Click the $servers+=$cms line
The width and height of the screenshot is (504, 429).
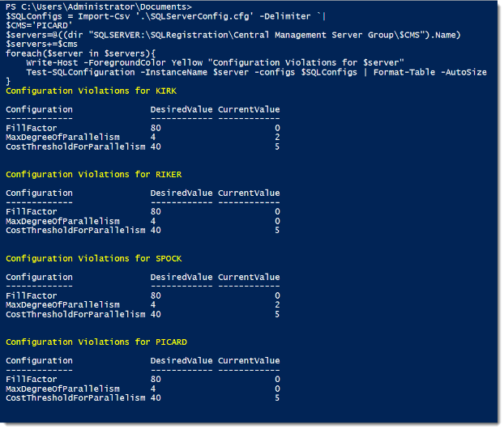41,44
